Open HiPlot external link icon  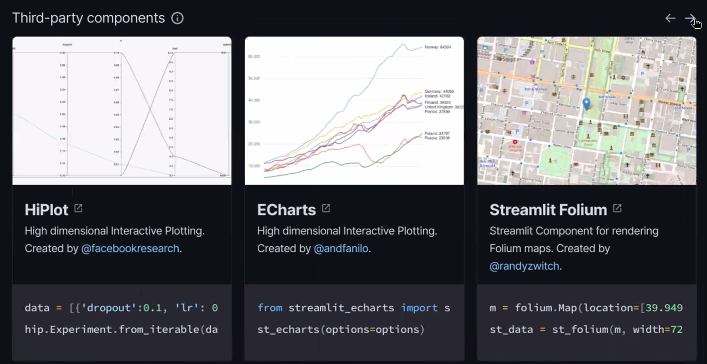(x=78, y=208)
